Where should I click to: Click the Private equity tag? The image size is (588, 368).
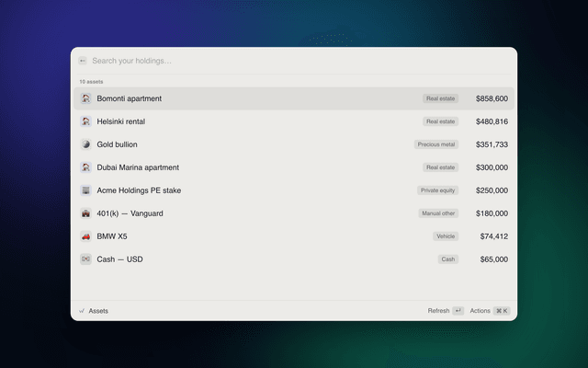pos(437,190)
